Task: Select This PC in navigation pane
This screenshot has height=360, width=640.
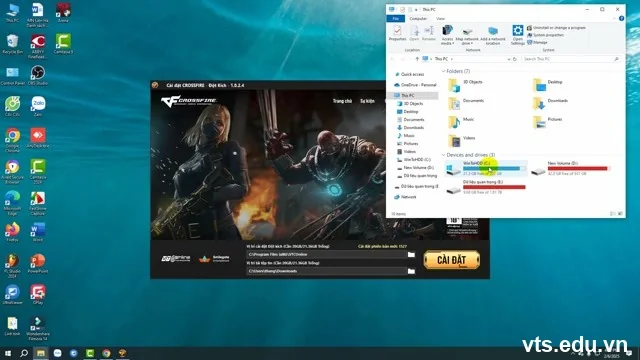Action: pyautogui.click(x=412, y=96)
